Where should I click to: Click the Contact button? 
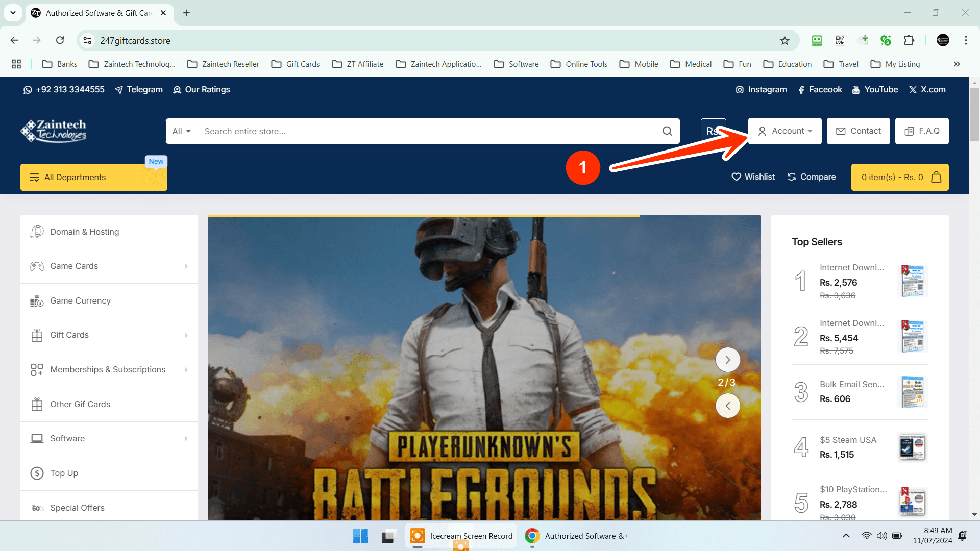coord(858,131)
